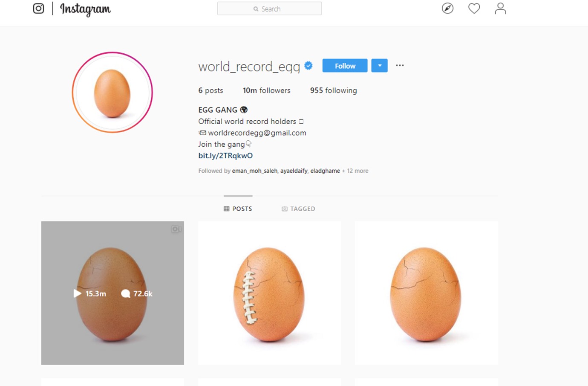This screenshot has height=386, width=588.
Task: Click the Instagram wordmark logo
Action: [85, 9]
